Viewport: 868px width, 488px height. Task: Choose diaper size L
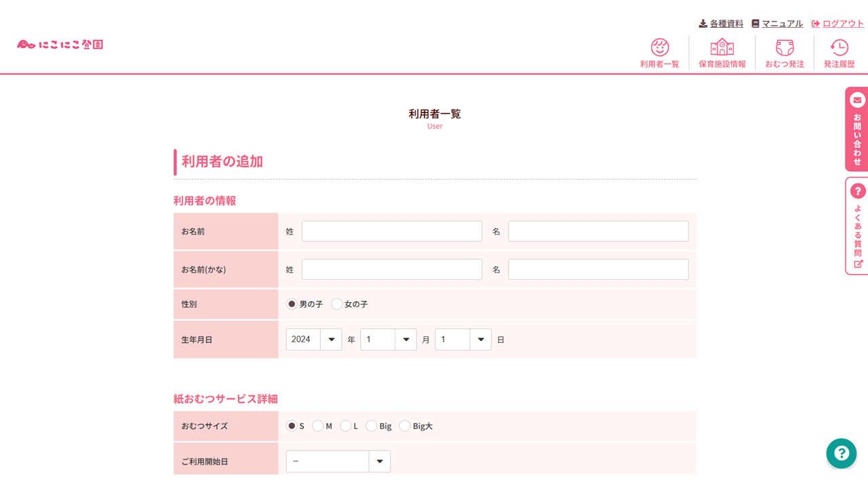point(346,426)
